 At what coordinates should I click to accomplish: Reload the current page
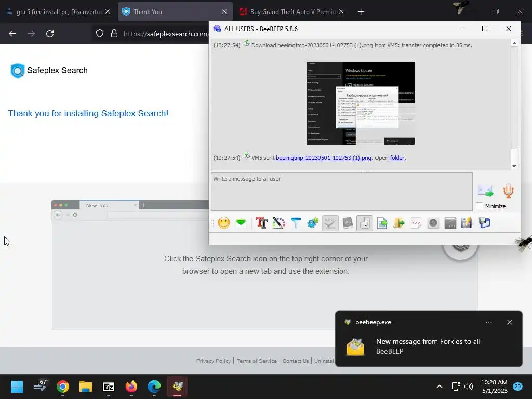click(50, 34)
